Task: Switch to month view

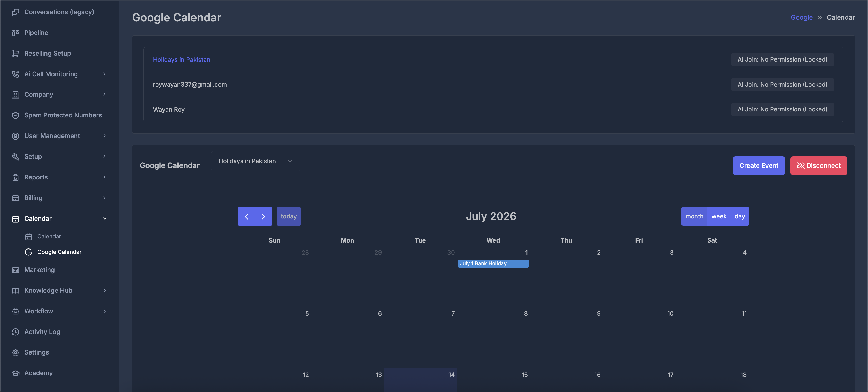Action: tap(694, 217)
